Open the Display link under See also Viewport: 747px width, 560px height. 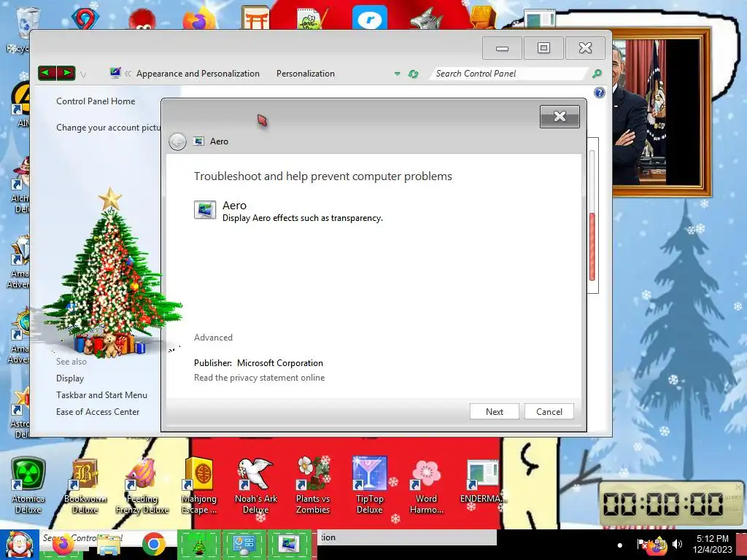(69, 378)
